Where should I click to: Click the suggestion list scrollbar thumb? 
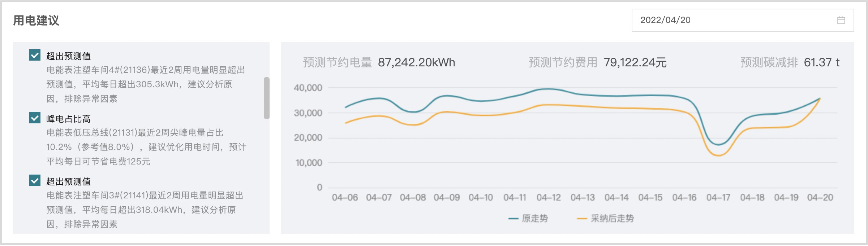pos(266,98)
